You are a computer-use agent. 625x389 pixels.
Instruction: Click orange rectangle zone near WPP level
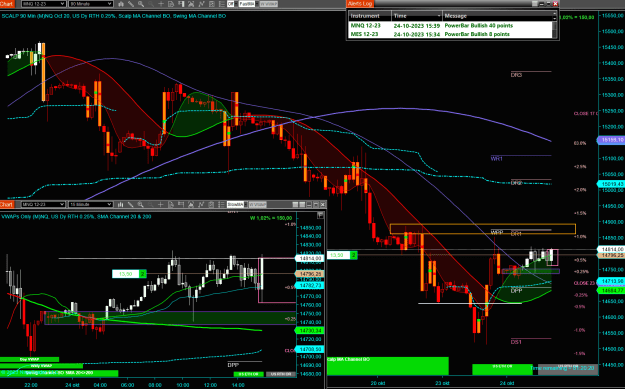coord(482,229)
